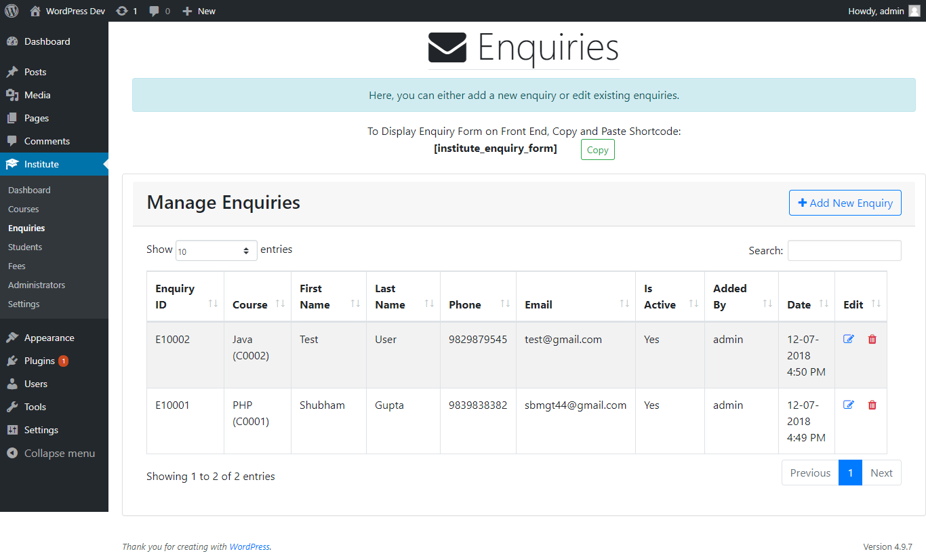
Task: Focus the Search input field
Action: click(844, 250)
